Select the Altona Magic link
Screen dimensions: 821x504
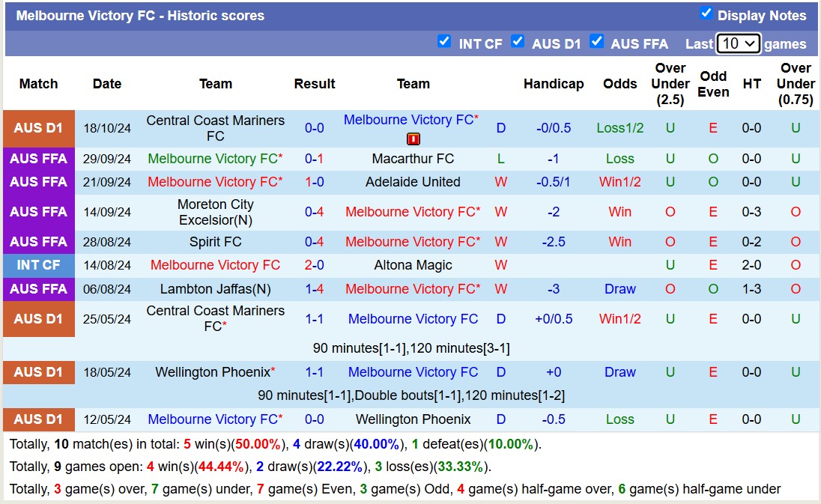point(413,265)
